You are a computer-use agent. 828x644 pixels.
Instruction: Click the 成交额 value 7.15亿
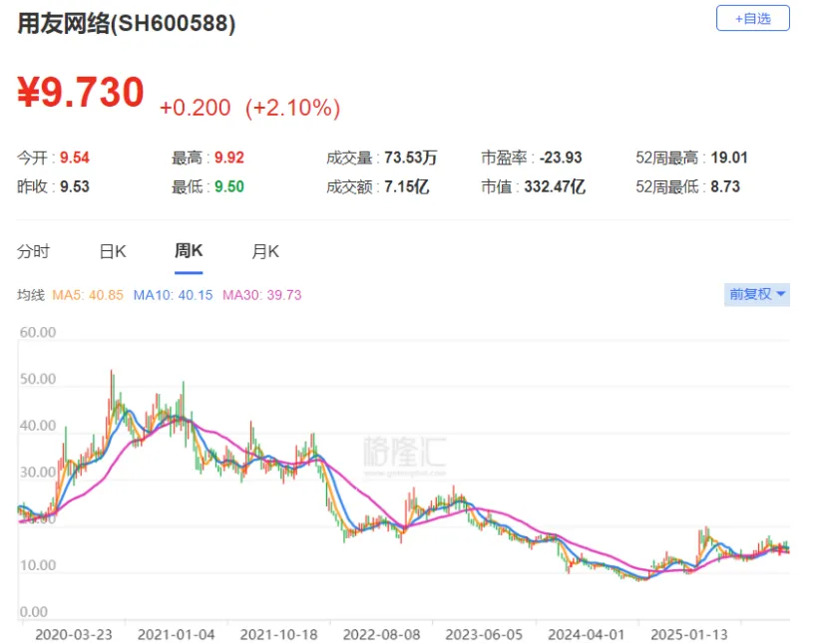(x=406, y=186)
